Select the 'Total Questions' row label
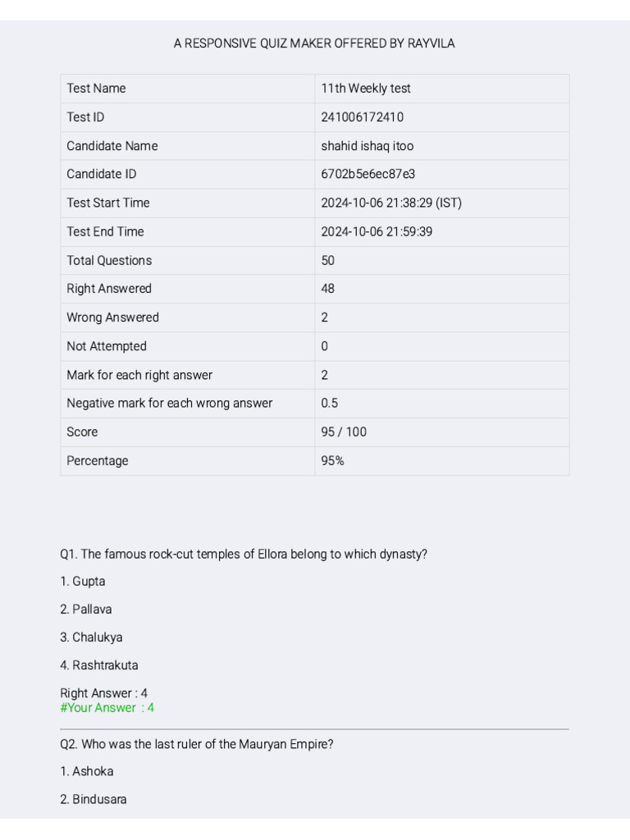Image resolution: width=630 pixels, height=840 pixels. coord(109,260)
